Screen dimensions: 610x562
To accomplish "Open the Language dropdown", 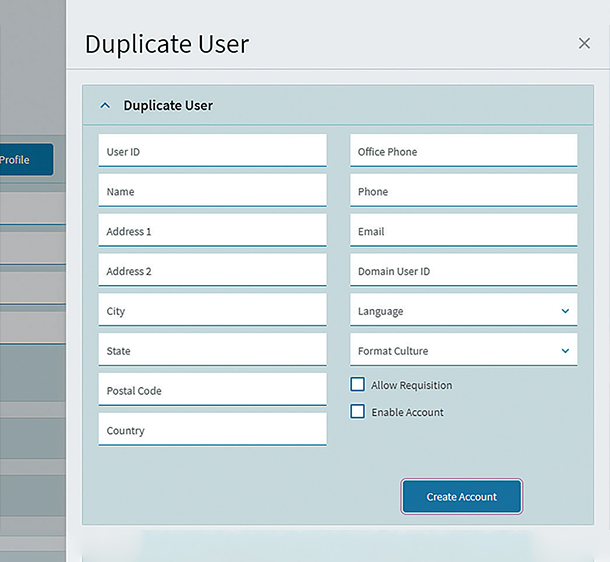I will pyautogui.click(x=463, y=311).
